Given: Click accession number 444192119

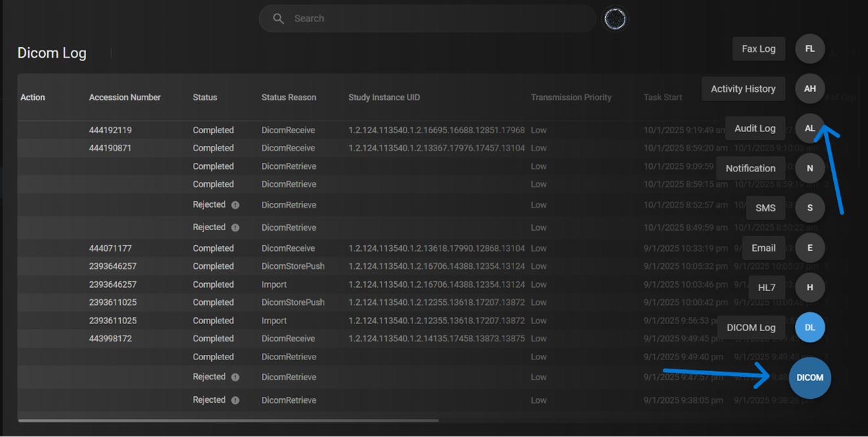Looking at the screenshot, I should coord(110,130).
